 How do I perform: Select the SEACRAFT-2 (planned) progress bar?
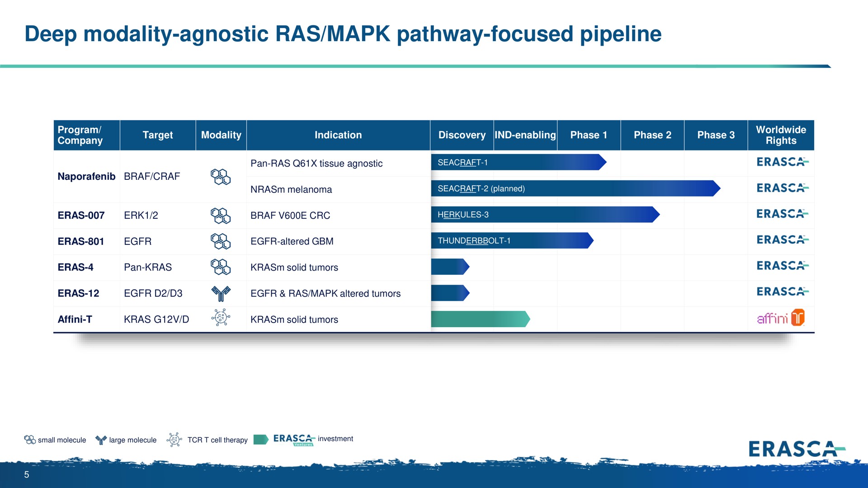click(576, 188)
